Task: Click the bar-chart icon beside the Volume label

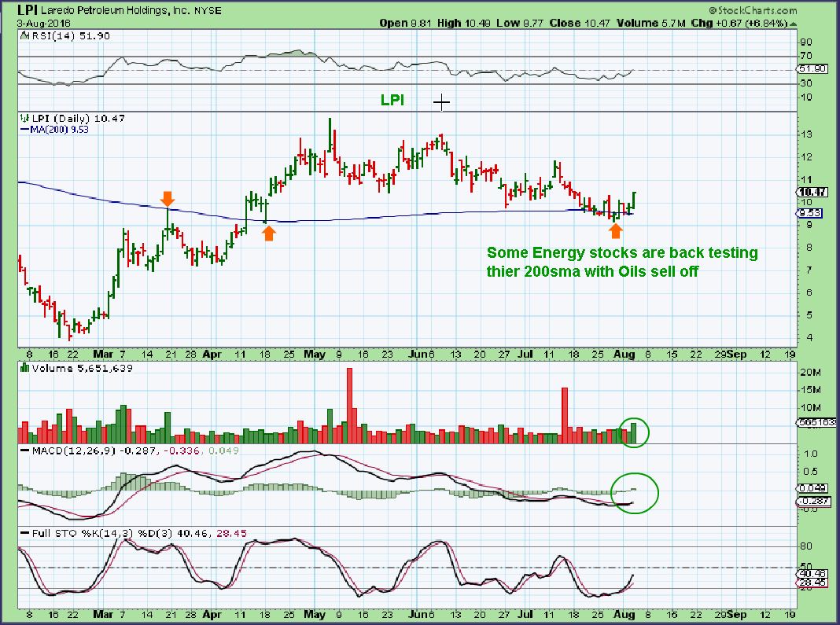Action: [x=24, y=368]
